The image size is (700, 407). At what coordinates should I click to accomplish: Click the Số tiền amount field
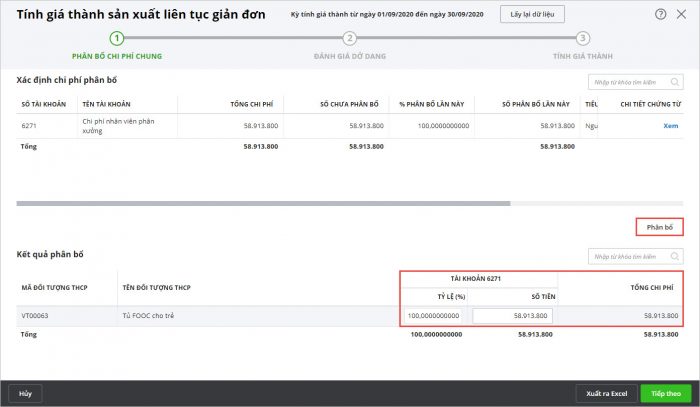click(512, 316)
